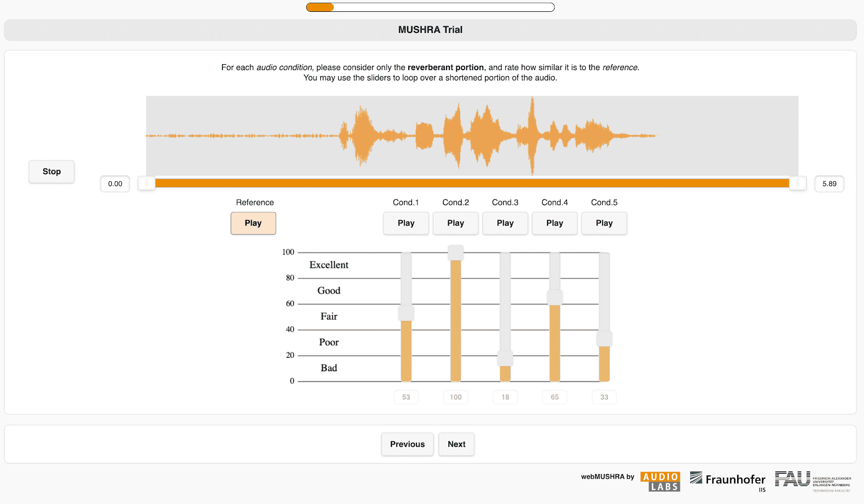The width and height of the screenshot is (864, 504).
Task: Click the Good scale label
Action: (x=329, y=291)
